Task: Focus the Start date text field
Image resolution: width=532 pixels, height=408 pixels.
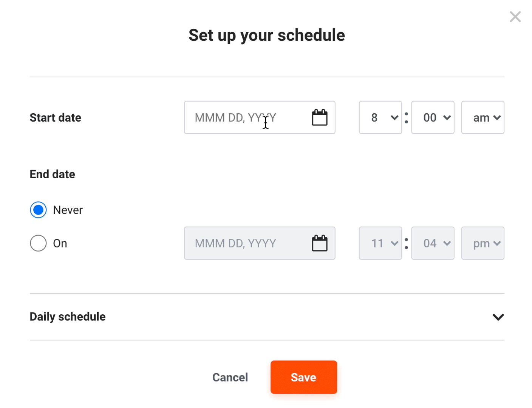Action: pos(260,117)
